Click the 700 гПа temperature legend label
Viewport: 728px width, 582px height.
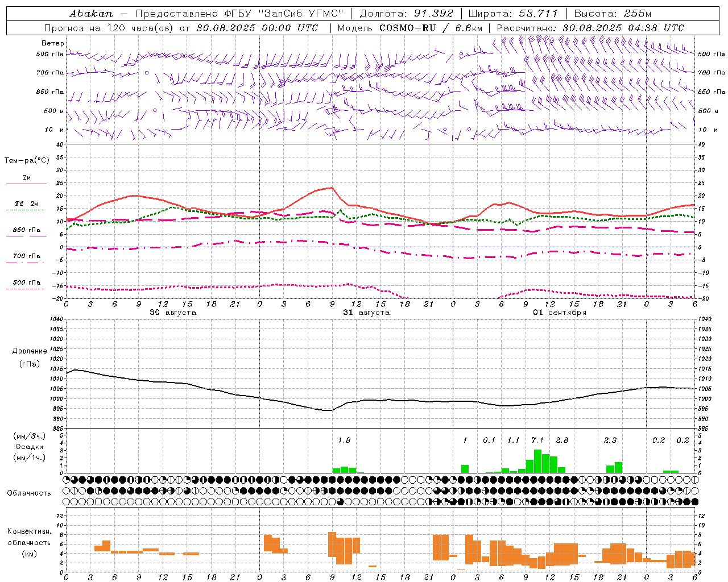pyautogui.click(x=26, y=256)
